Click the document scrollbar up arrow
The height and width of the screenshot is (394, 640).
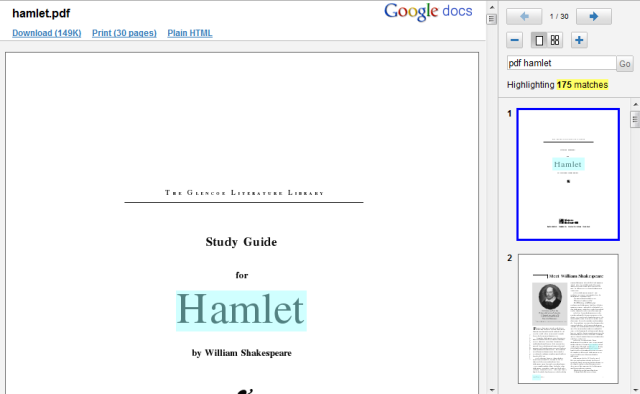pos(492,7)
